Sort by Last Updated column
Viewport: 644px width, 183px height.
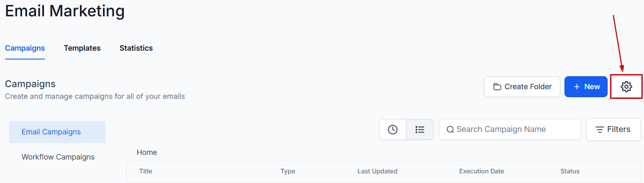point(377,171)
